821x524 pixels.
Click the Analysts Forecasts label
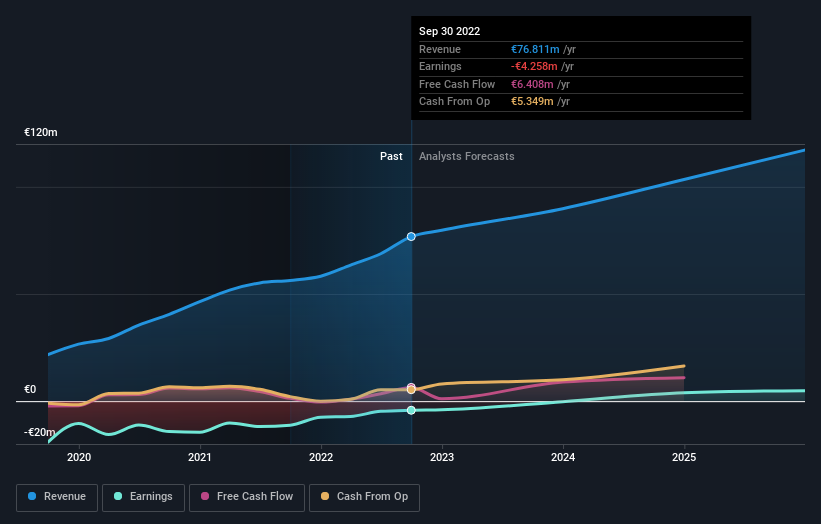point(467,157)
